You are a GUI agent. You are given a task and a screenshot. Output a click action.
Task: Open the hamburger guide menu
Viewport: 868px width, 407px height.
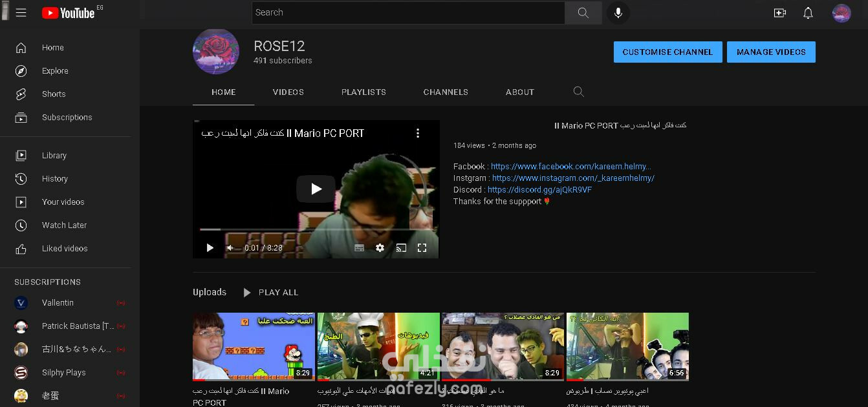[x=21, y=12]
